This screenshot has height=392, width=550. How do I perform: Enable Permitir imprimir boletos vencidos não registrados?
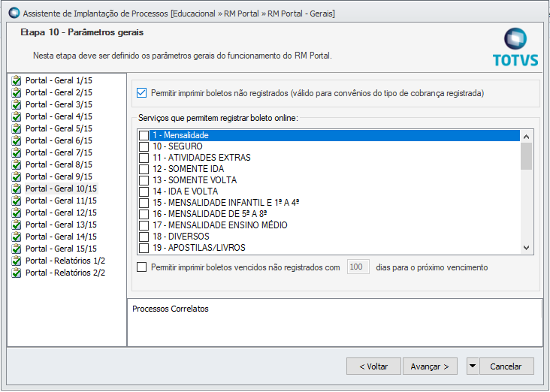142,267
